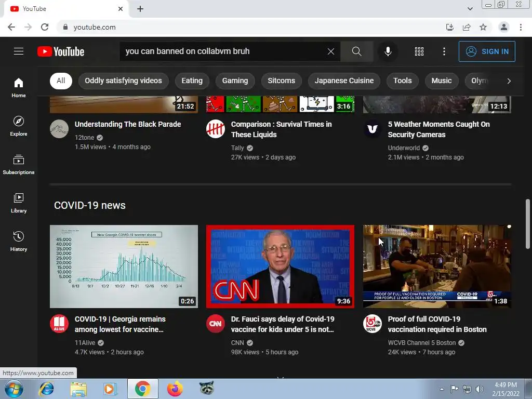Select the All filter chip

coord(61,81)
